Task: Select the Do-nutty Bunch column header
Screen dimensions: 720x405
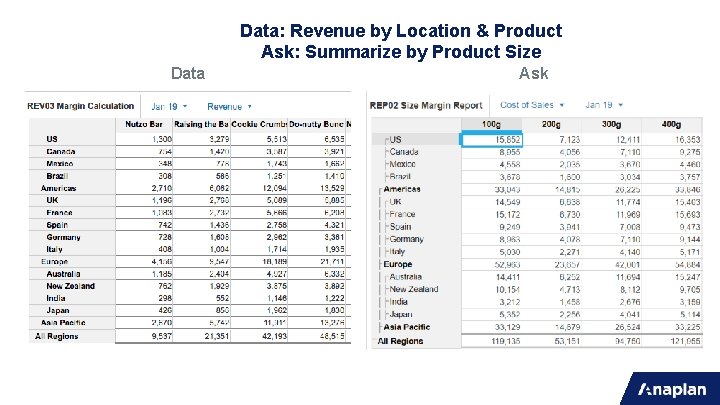Action: (x=316, y=124)
